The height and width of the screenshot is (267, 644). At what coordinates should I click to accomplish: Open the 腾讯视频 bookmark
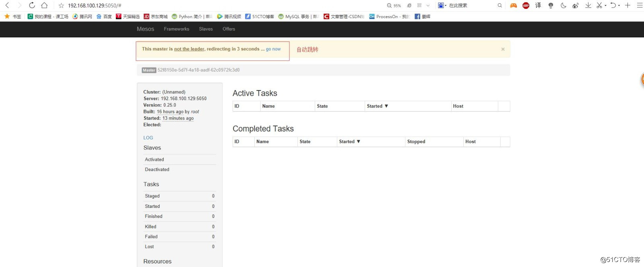tap(229, 16)
